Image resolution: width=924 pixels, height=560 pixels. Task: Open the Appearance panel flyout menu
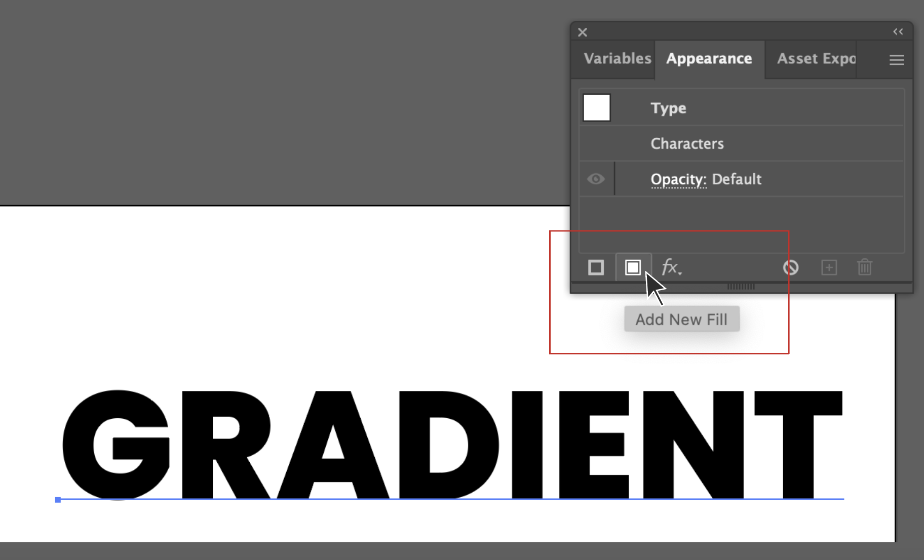click(x=896, y=60)
